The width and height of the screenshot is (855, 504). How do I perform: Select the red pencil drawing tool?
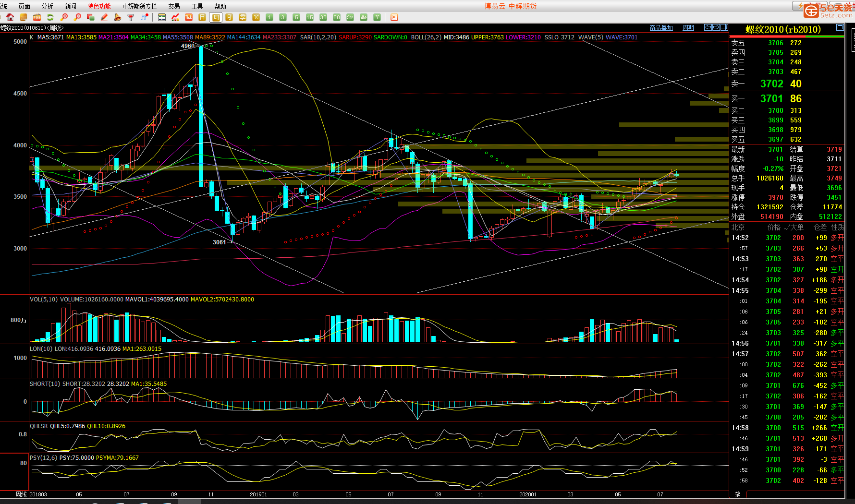point(104,17)
